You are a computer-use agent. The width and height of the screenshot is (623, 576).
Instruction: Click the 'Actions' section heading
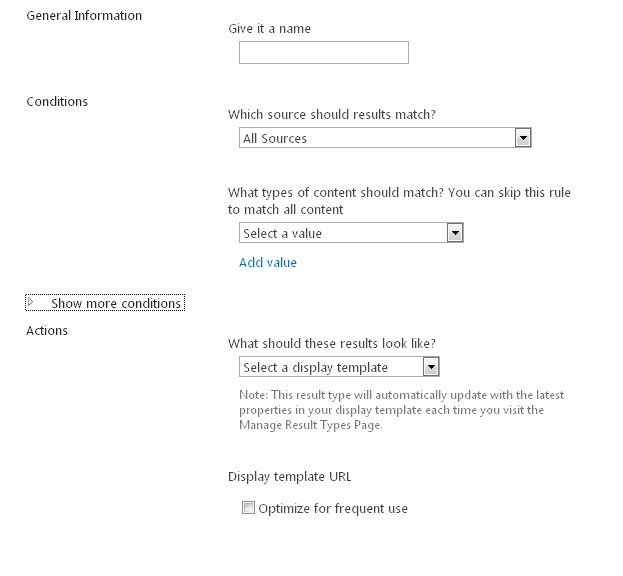click(x=47, y=331)
